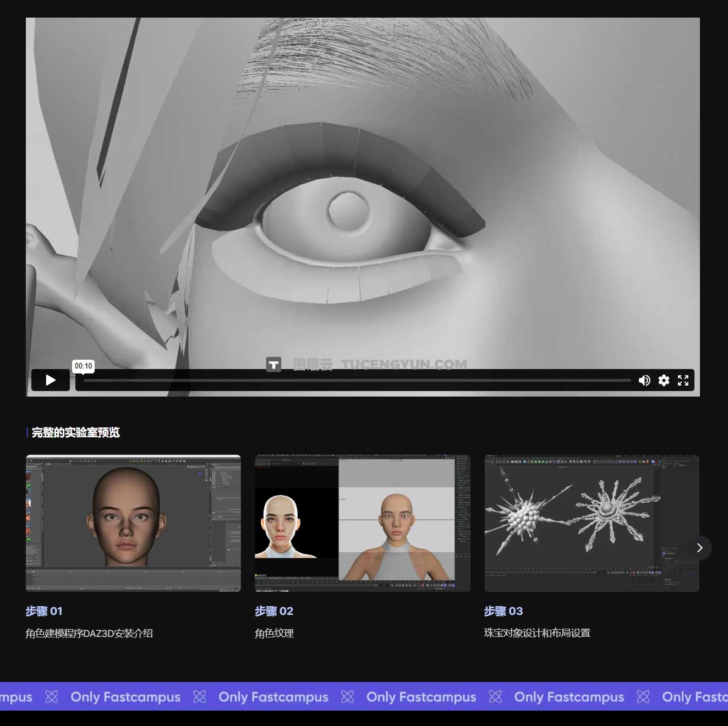The height and width of the screenshot is (726, 728).
Task: Mute the video with the speaker icon
Action: point(644,381)
